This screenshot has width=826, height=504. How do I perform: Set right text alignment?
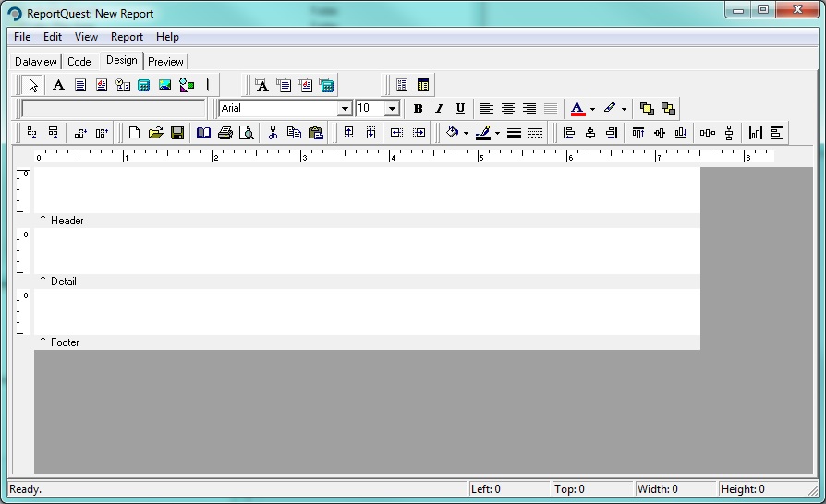tap(528, 108)
